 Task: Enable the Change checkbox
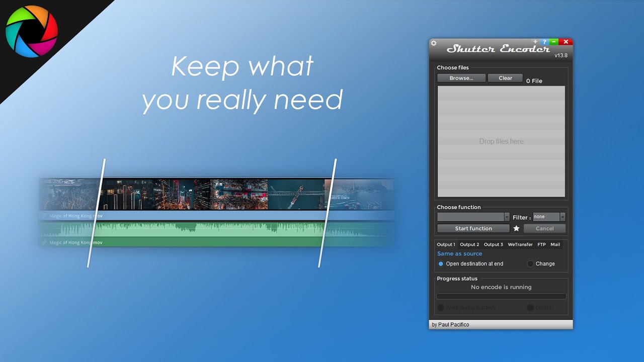[x=541, y=263]
